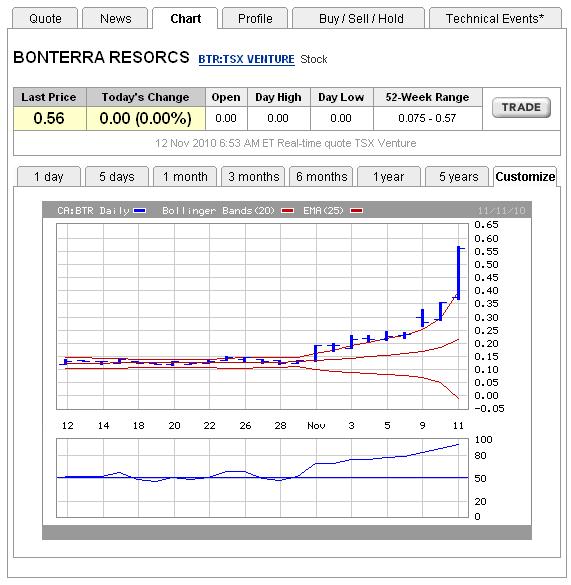The height and width of the screenshot is (585, 571).
Task: Open the Profile tab
Action: [x=255, y=18]
